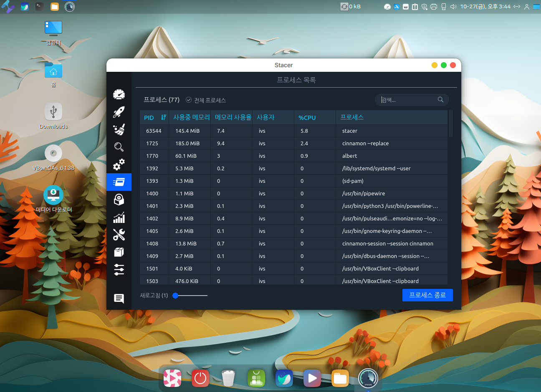Screen dimensions: 541x392
Task: Sort processes by PID column header
Action: (x=149, y=118)
